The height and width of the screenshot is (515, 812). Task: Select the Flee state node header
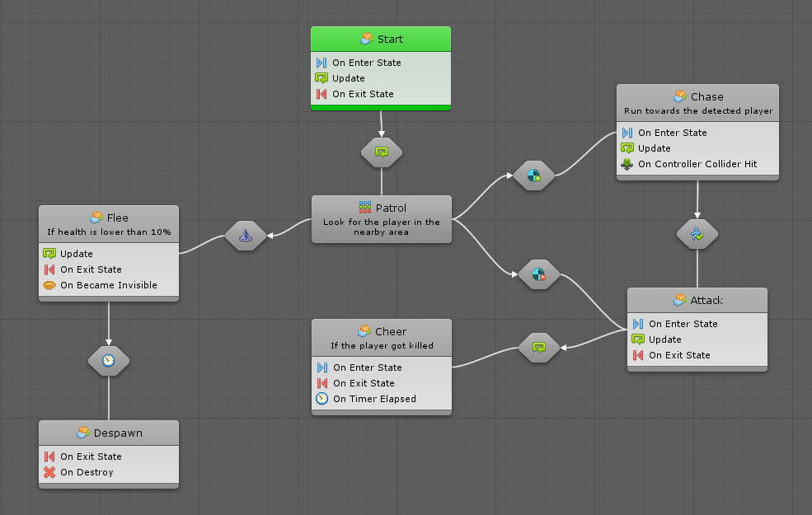108,218
